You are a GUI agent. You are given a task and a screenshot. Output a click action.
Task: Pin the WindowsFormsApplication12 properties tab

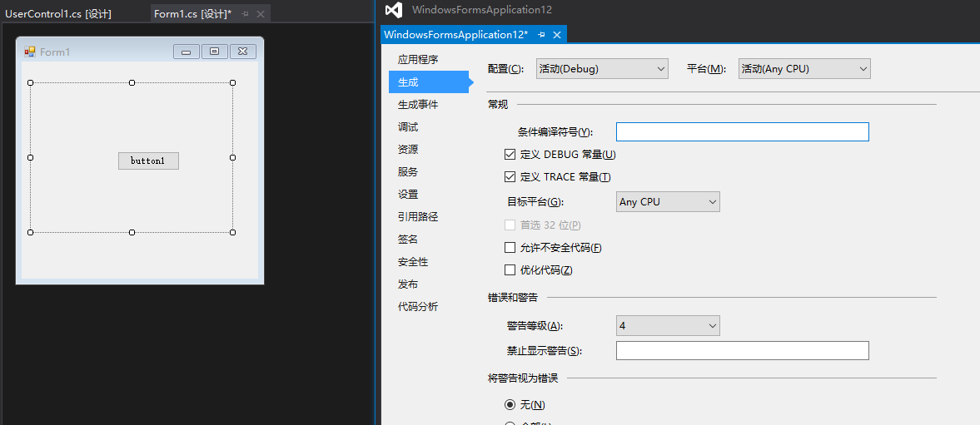541,34
